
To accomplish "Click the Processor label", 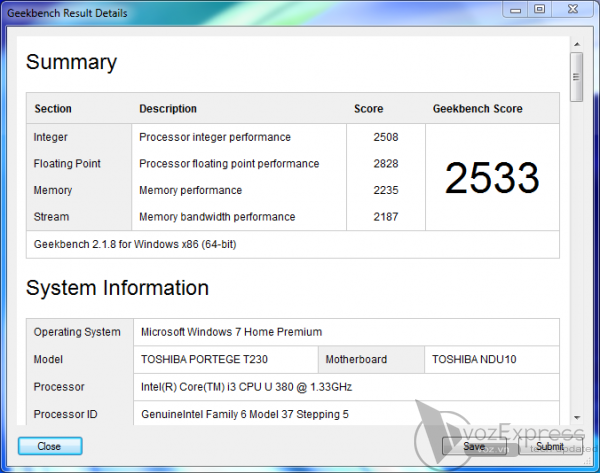I will point(59,387).
